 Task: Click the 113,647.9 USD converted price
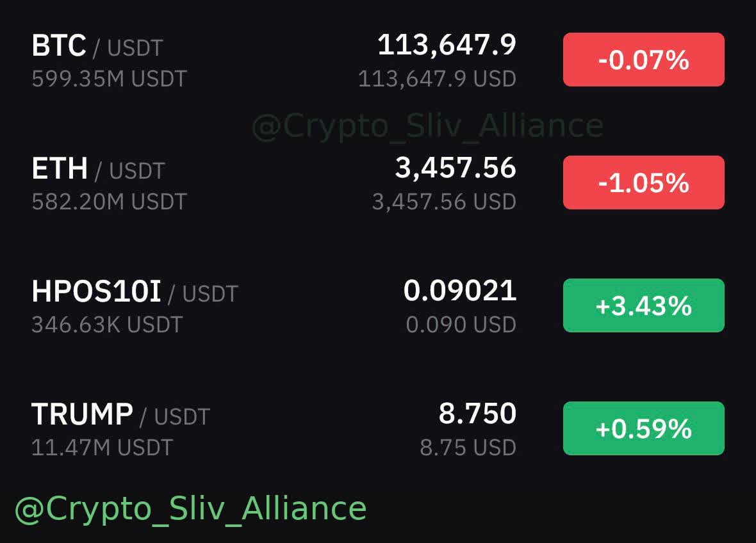(x=438, y=79)
